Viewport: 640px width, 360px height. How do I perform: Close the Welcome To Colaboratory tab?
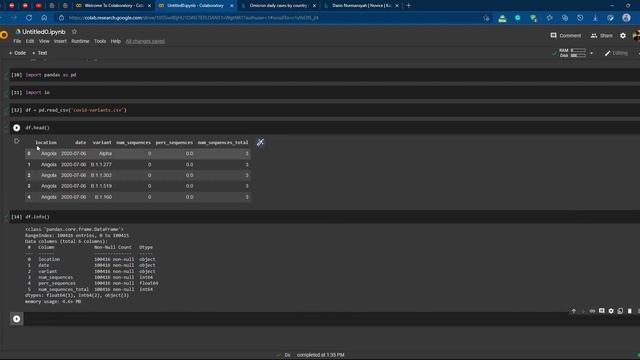(149, 6)
